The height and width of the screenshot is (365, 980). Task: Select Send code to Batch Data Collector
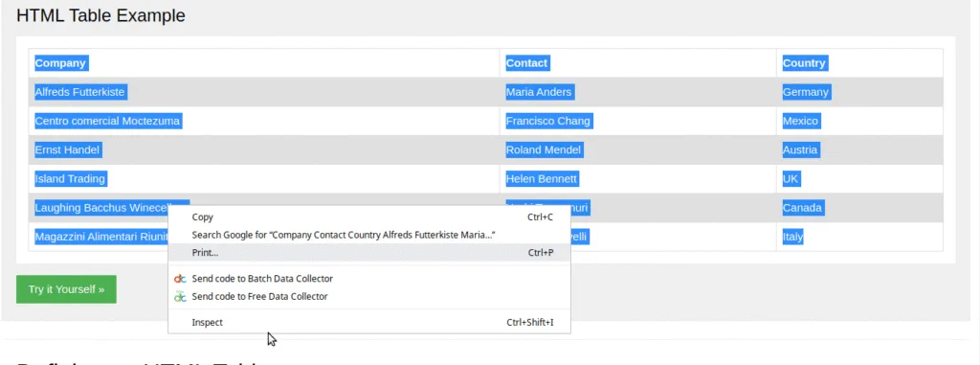point(369,279)
